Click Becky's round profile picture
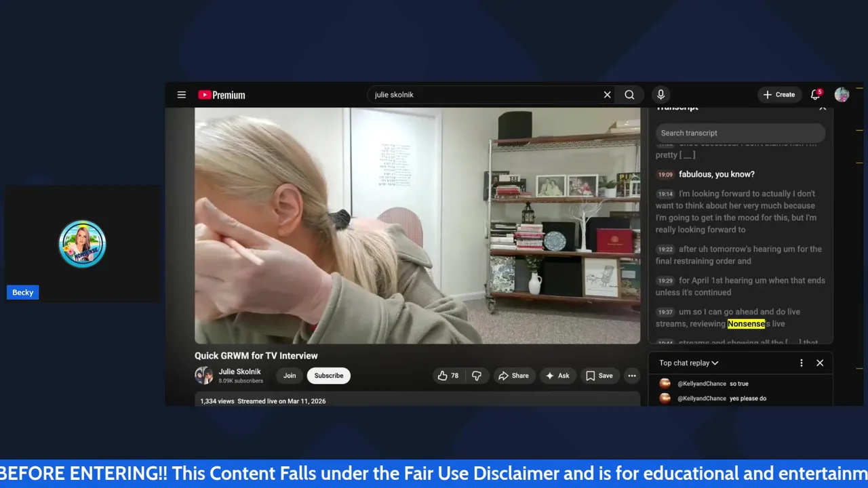This screenshot has width=868, height=488. 82,244
